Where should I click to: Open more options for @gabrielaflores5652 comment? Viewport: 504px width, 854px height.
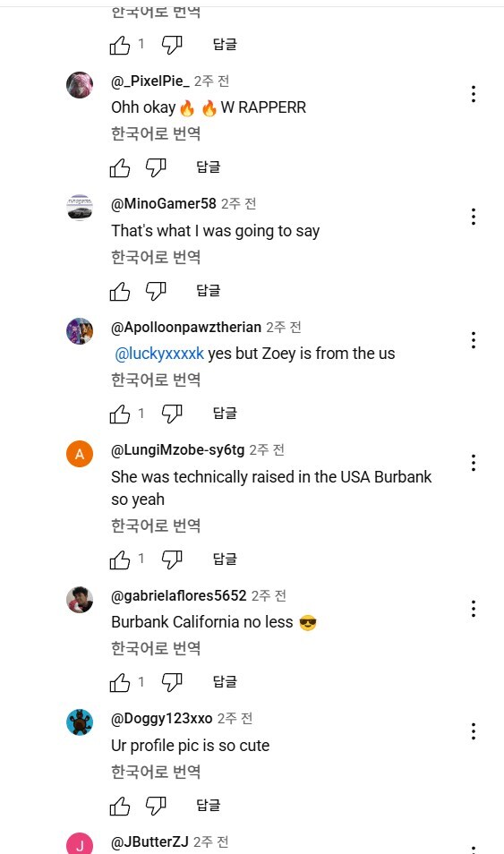point(474,609)
